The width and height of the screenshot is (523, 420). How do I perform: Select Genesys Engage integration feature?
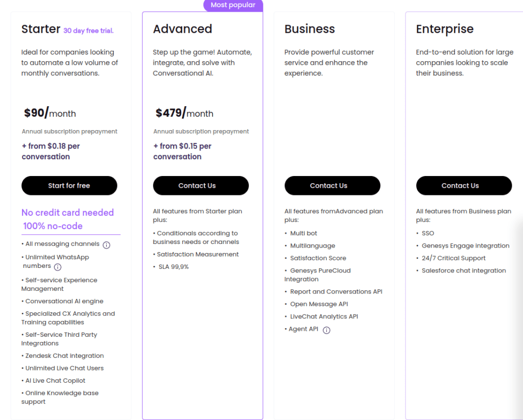coord(463,246)
